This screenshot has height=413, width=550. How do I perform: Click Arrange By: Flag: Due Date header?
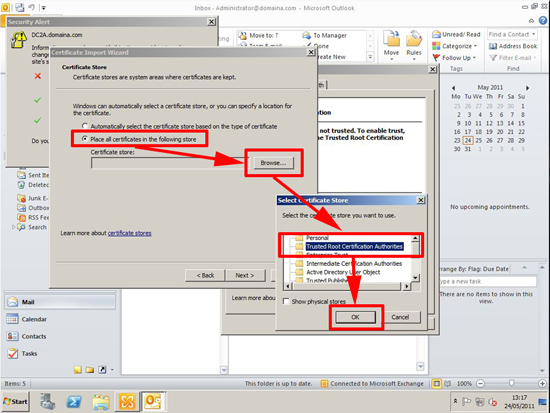pos(475,269)
